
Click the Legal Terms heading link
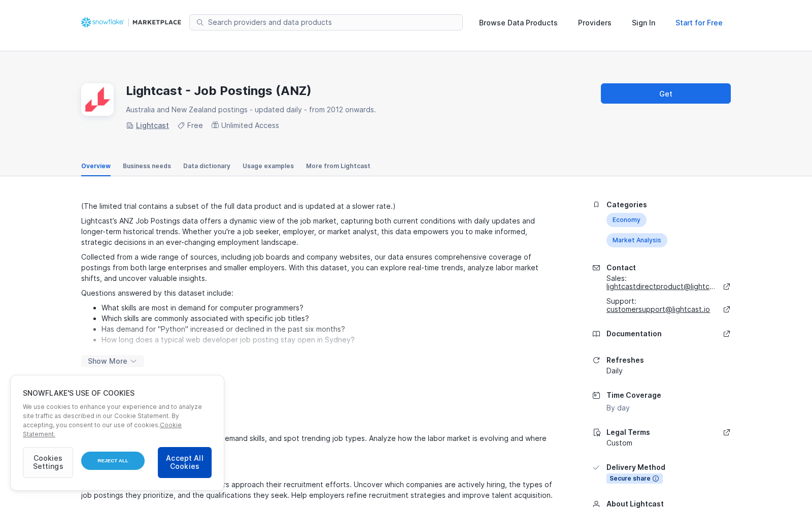tap(628, 432)
